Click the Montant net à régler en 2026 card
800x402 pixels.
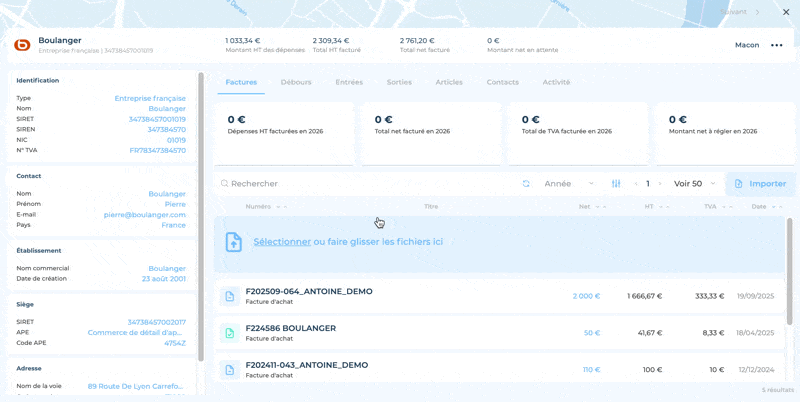725,134
